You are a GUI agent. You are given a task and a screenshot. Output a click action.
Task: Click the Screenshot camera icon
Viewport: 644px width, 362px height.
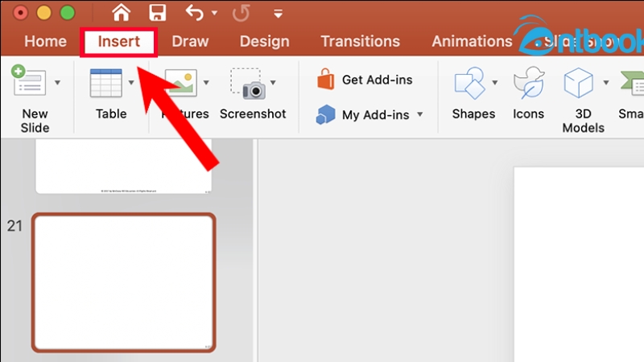[246, 82]
